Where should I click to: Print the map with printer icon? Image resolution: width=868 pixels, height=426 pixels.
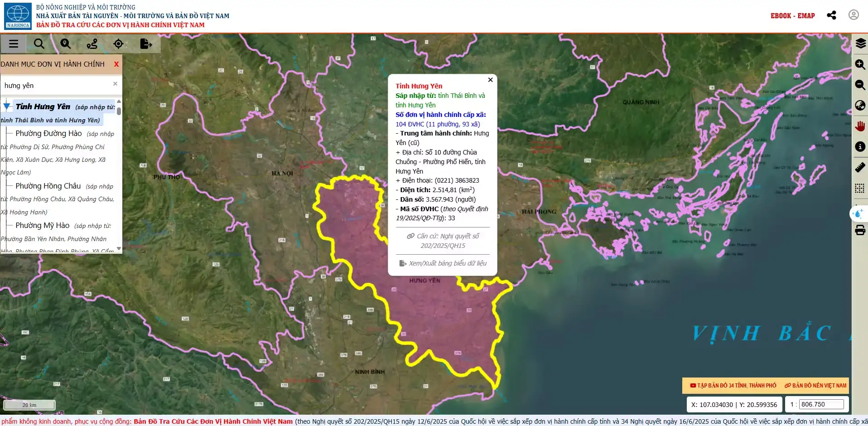pyautogui.click(x=860, y=230)
